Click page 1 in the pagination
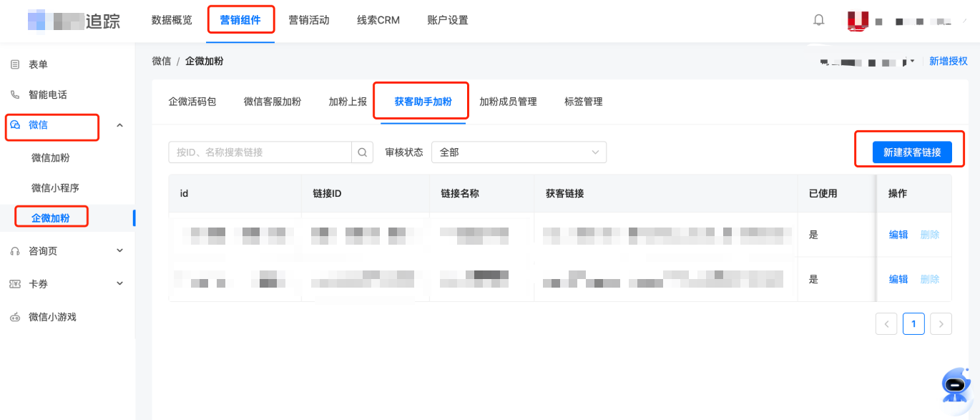980x420 pixels. tap(913, 323)
